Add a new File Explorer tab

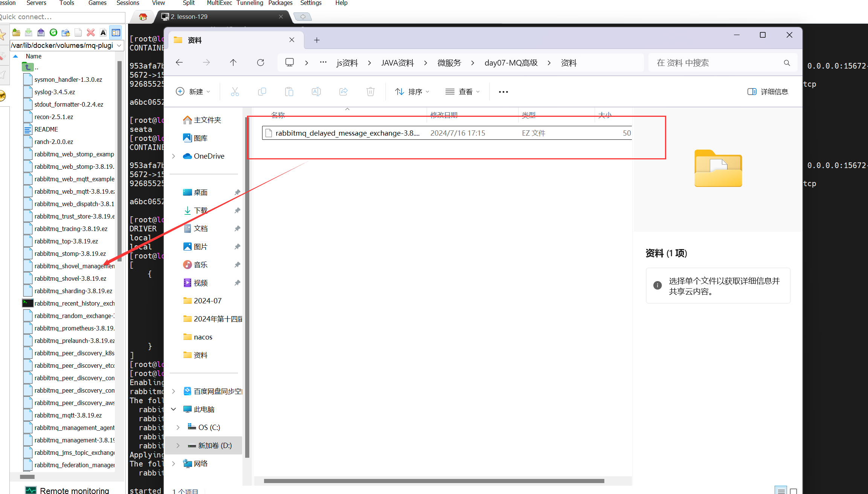click(317, 40)
